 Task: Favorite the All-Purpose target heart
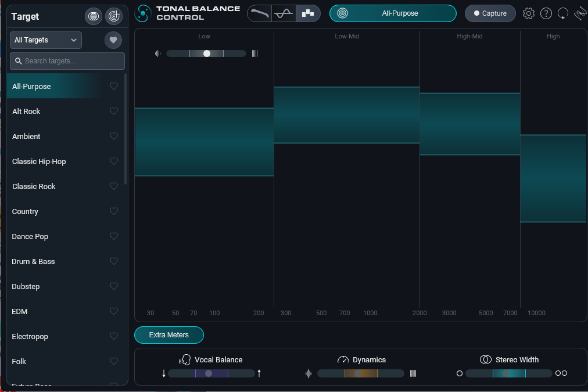point(114,86)
